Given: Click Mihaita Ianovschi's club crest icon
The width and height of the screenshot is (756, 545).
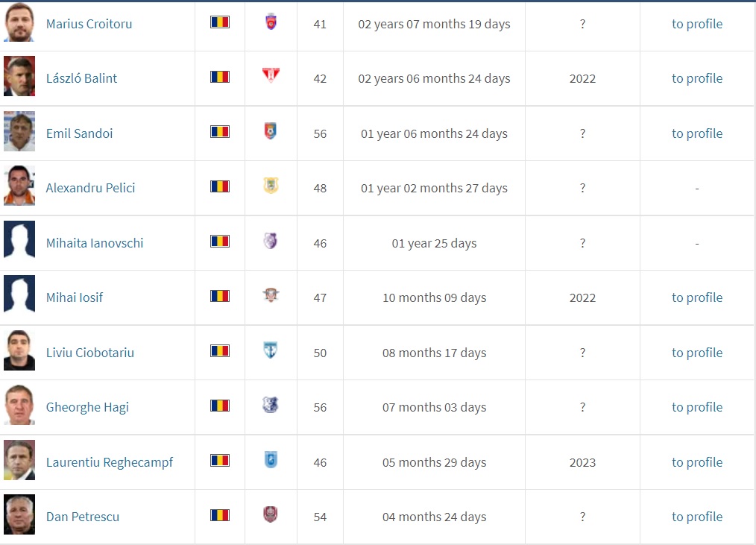Looking at the screenshot, I should coord(271,241).
